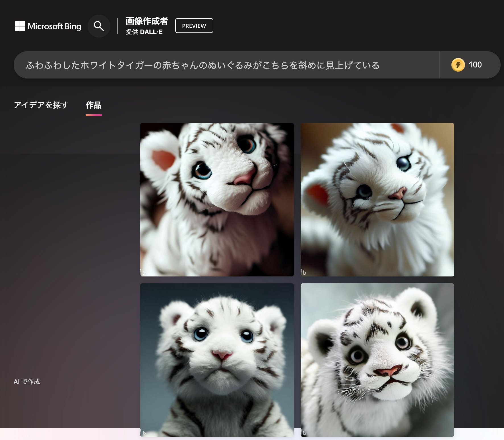Click the PREVIEW badge button

(x=194, y=26)
